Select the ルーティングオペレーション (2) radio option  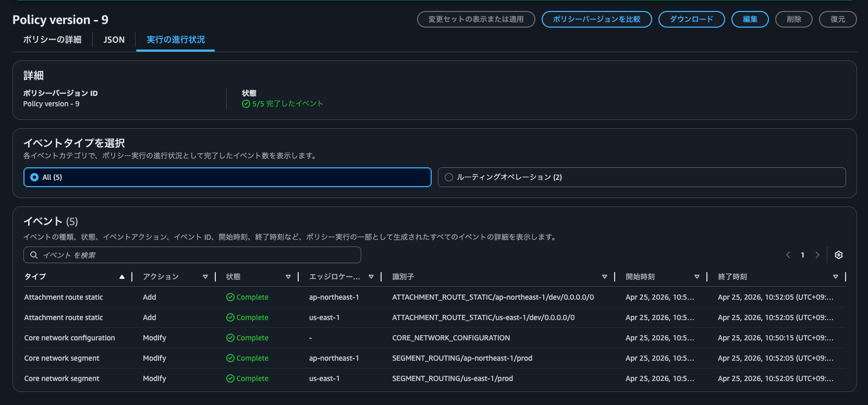449,177
